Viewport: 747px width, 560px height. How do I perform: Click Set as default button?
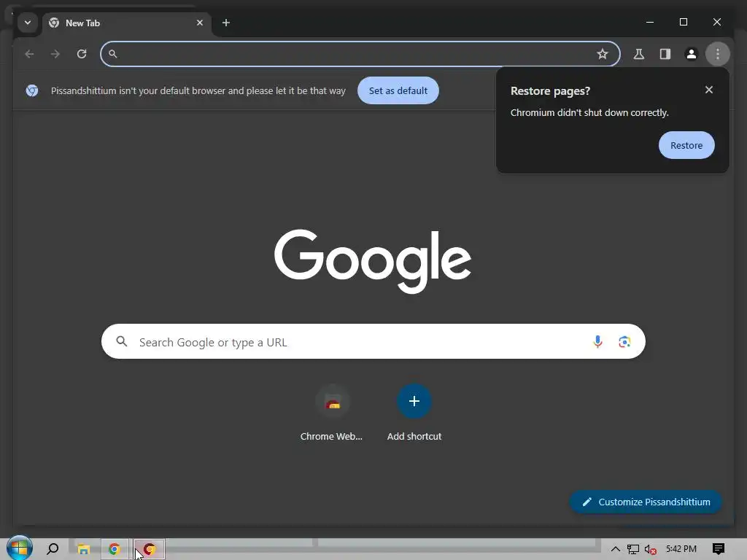[398, 90]
